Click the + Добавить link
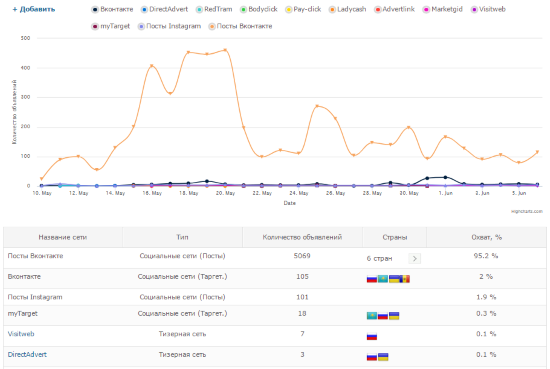 pos(34,9)
